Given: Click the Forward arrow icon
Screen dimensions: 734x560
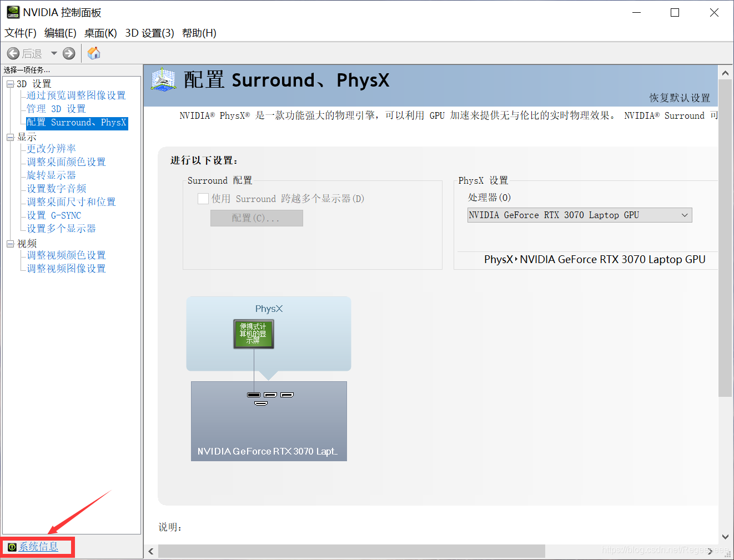Looking at the screenshot, I should click(x=69, y=53).
